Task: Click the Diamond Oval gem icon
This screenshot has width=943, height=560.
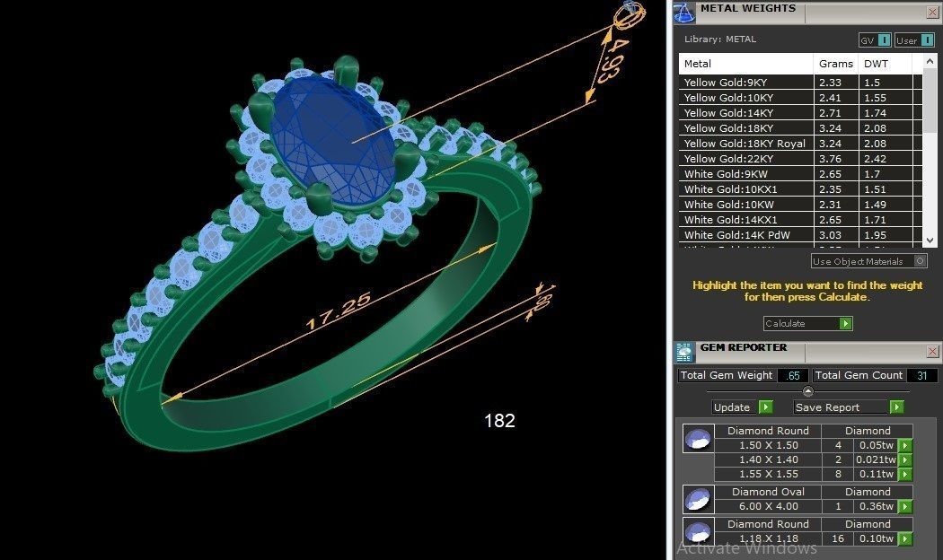Action: (698, 499)
